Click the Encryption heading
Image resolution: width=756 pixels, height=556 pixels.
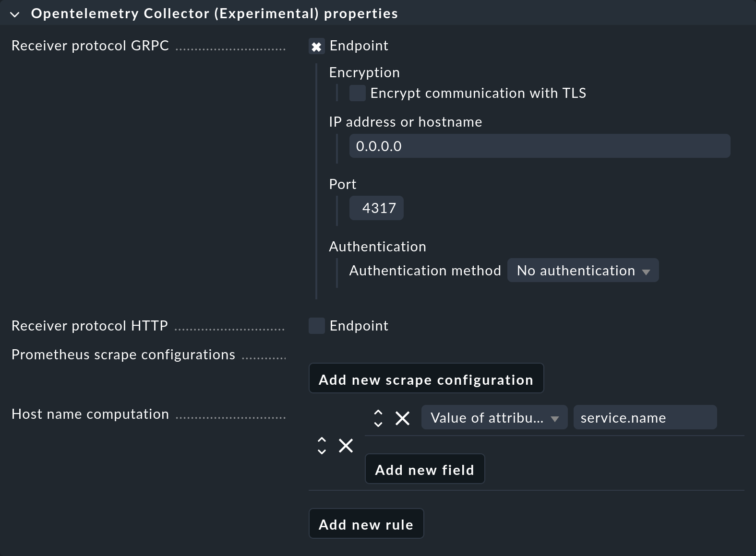click(364, 72)
